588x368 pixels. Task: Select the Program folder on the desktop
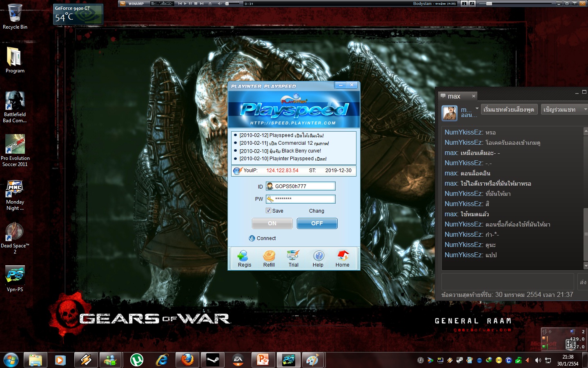pyautogui.click(x=15, y=60)
